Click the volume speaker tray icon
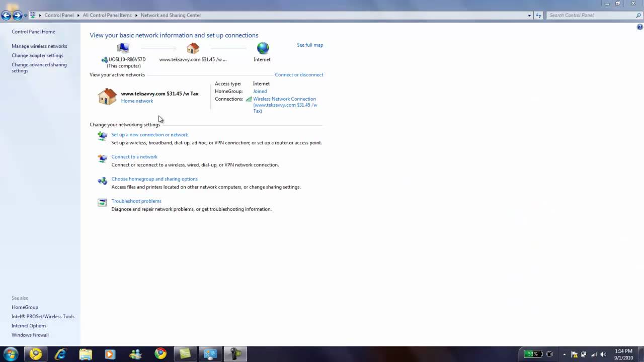Screen dimensions: 644x362 coord(603,354)
